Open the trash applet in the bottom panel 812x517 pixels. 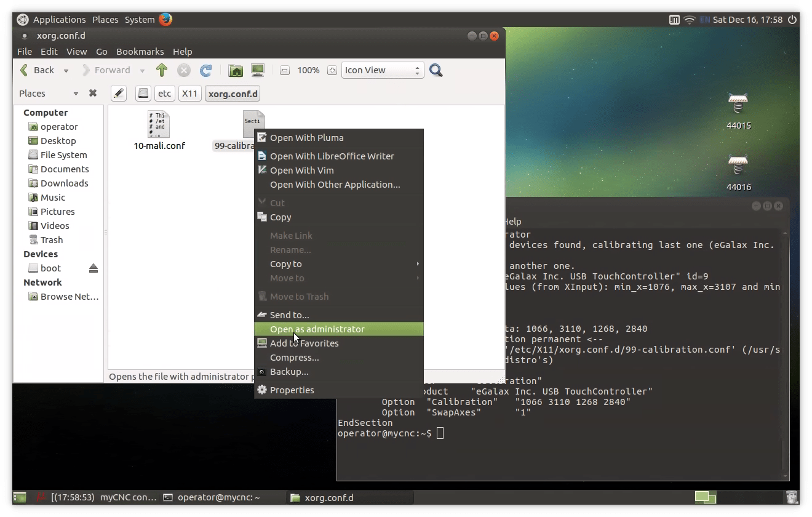coord(792,497)
